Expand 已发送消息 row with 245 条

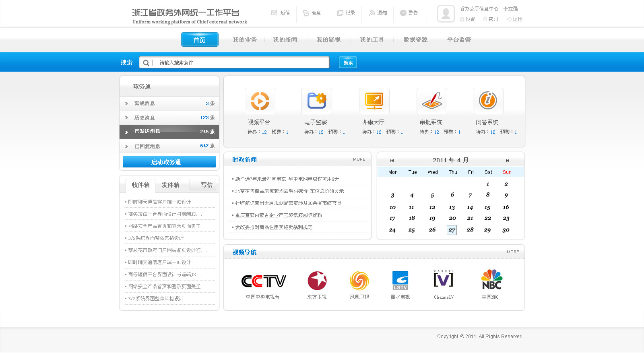[169, 132]
